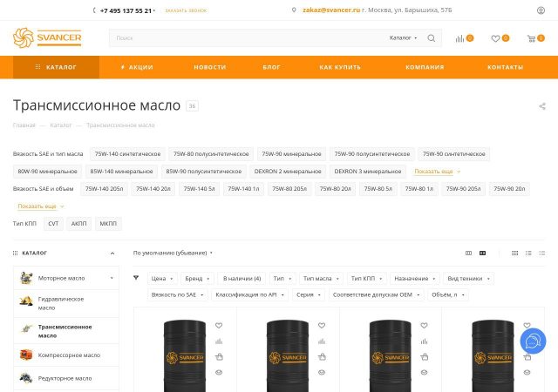Click the share icon beside page title
The height and width of the screenshot is (392, 558).
[x=542, y=106]
